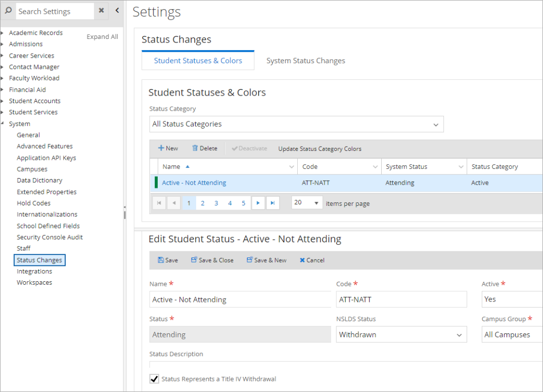Open Security Console Audit settings
This screenshot has height=392, width=543.
[x=50, y=237]
